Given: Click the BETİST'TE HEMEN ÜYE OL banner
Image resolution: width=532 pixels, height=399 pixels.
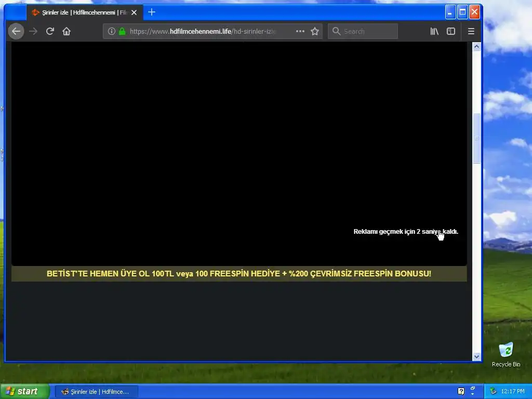Looking at the screenshot, I should pyautogui.click(x=239, y=273).
